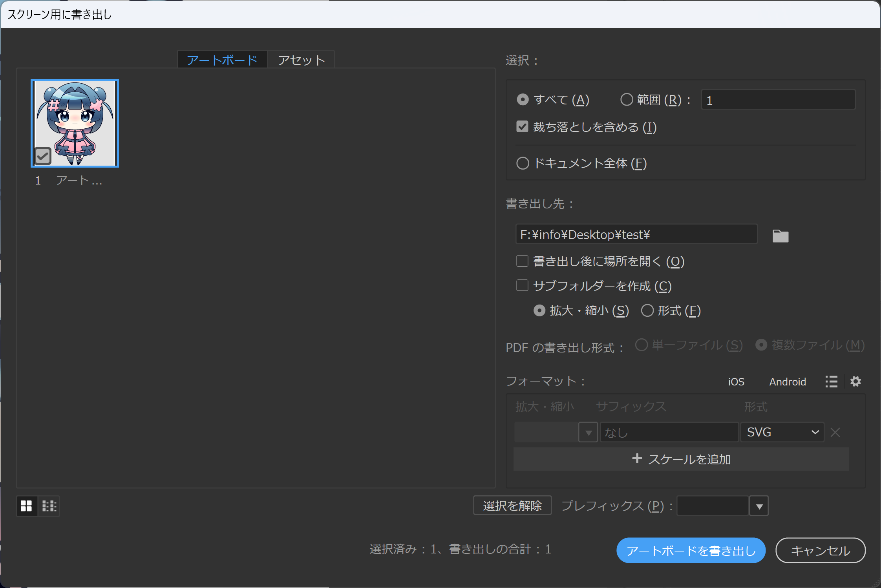Image resolution: width=881 pixels, height=588 pixels.
Task: Open the プレフィックス dropdown
Action: coord(759,506)
